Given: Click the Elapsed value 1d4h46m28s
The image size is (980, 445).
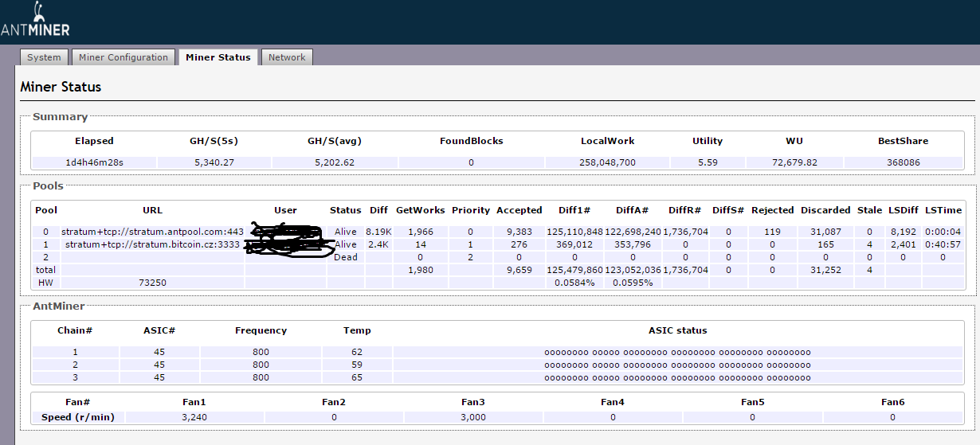Looking at the screenshot, I should (x=94, y=162).
